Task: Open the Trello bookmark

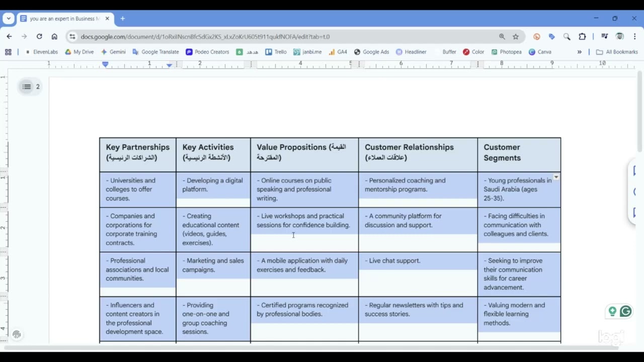Action: (x=276, y=52)
